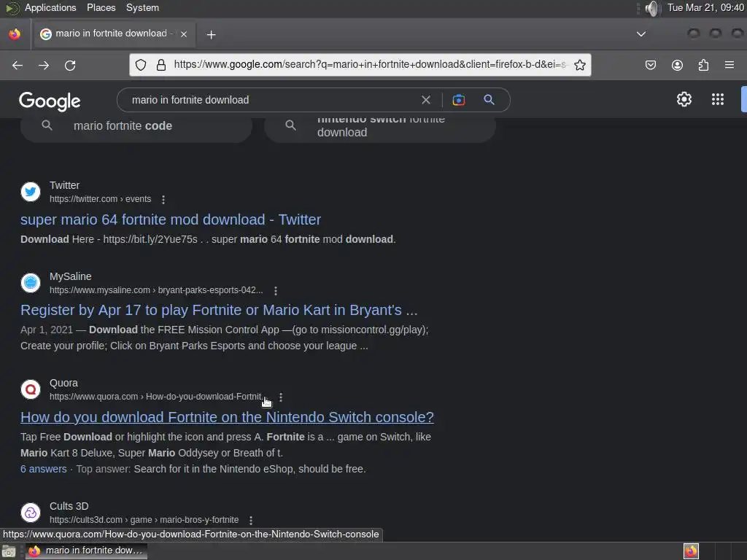Click the cults3d.com breadcrumb URL
747x560 pixels.
144,520
